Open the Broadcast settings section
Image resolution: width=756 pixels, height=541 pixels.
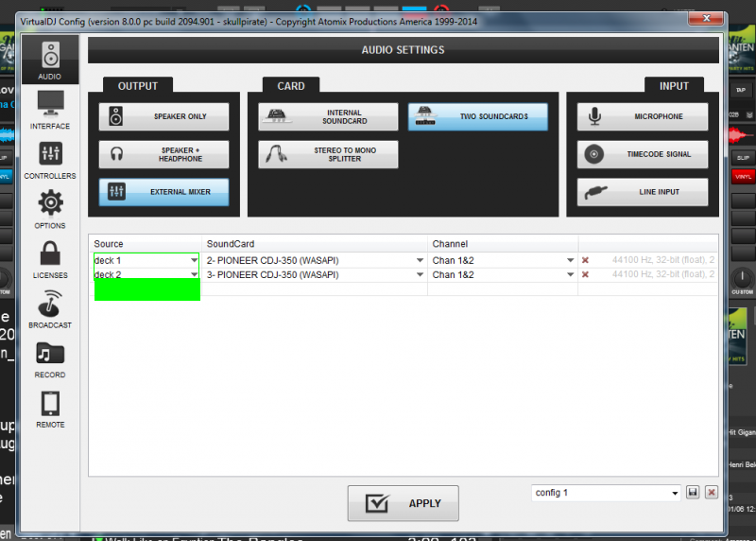[x=50, y=309]
